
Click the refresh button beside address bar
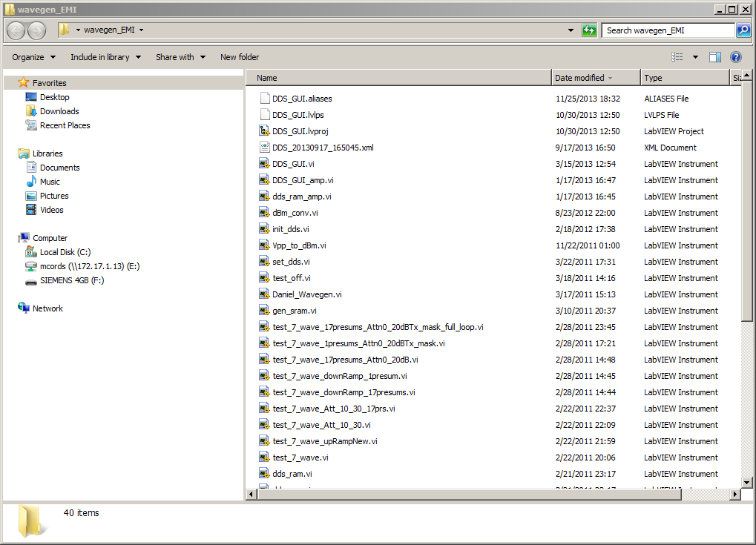tap(589, 30)
